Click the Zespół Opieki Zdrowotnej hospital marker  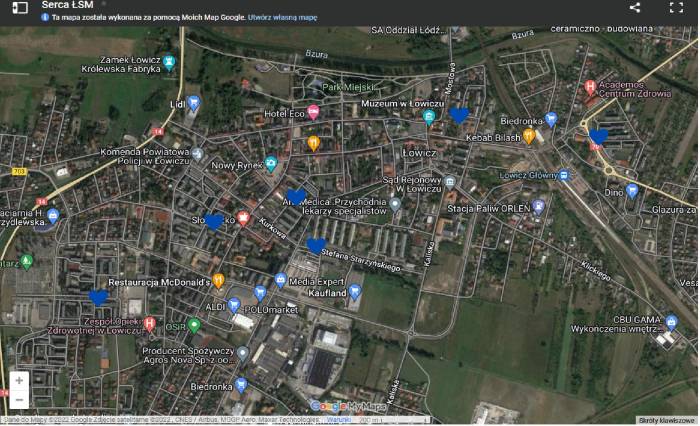pos(150,324)
